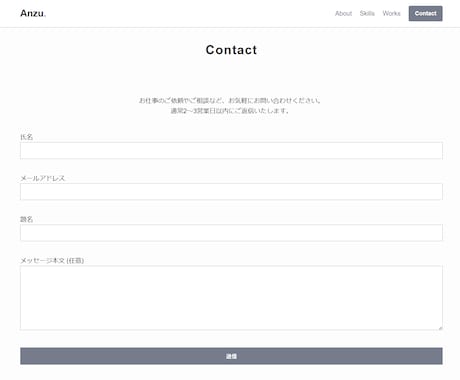The image size is (460, 380).
Task: Go to the Skills section link
Action: pyautogui.click(x=367, y=13)
